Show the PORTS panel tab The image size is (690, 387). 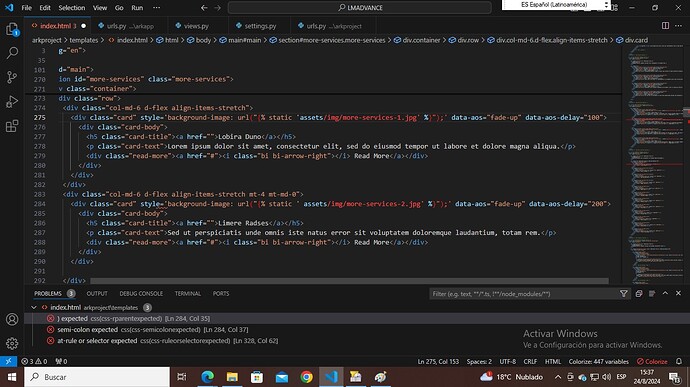click(x=221, y=294)
